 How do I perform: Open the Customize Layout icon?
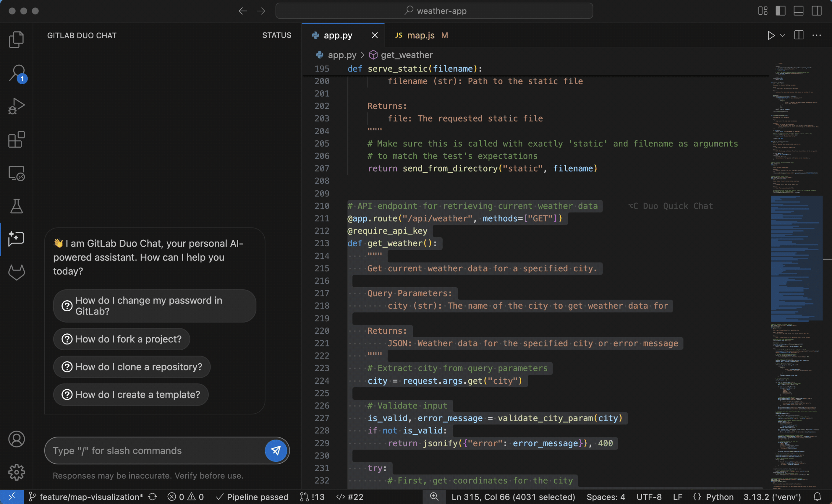click(x=762, y=11)
